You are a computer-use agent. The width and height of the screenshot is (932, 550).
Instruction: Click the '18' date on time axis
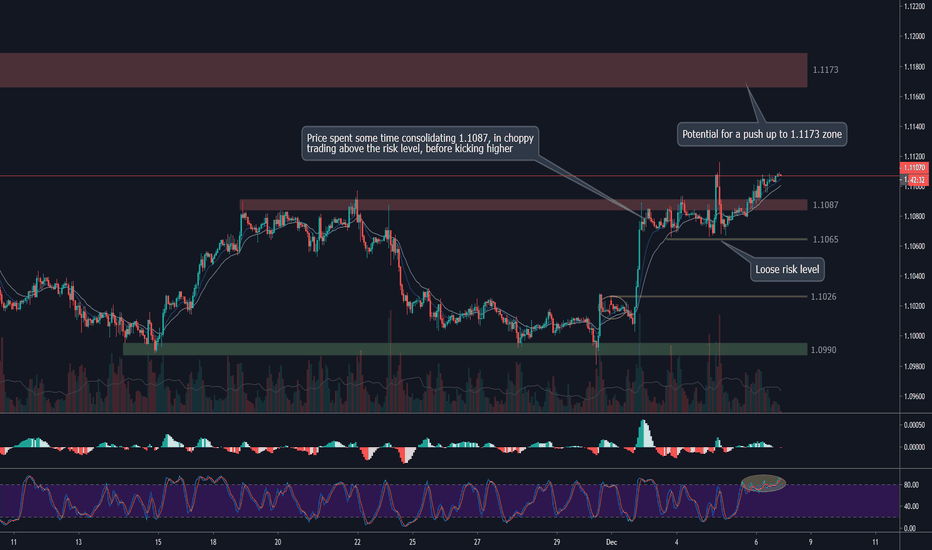coord(213,542)
